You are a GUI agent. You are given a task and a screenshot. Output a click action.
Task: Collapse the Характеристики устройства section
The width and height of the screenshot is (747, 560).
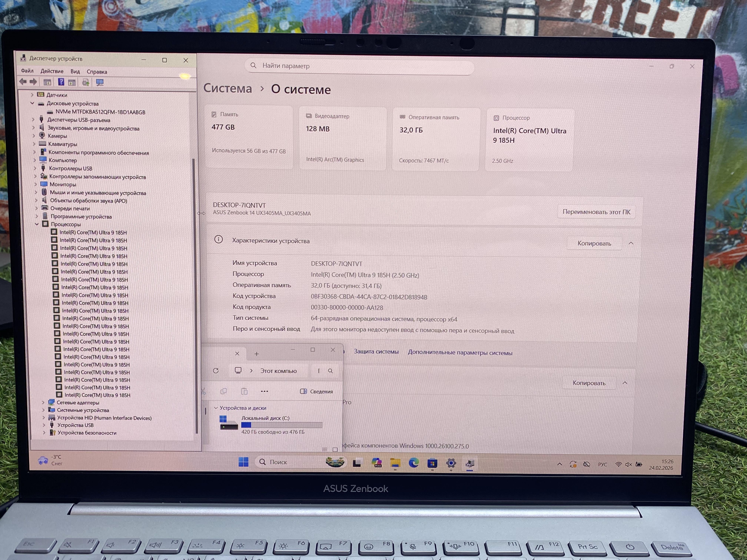pos(631,243)
